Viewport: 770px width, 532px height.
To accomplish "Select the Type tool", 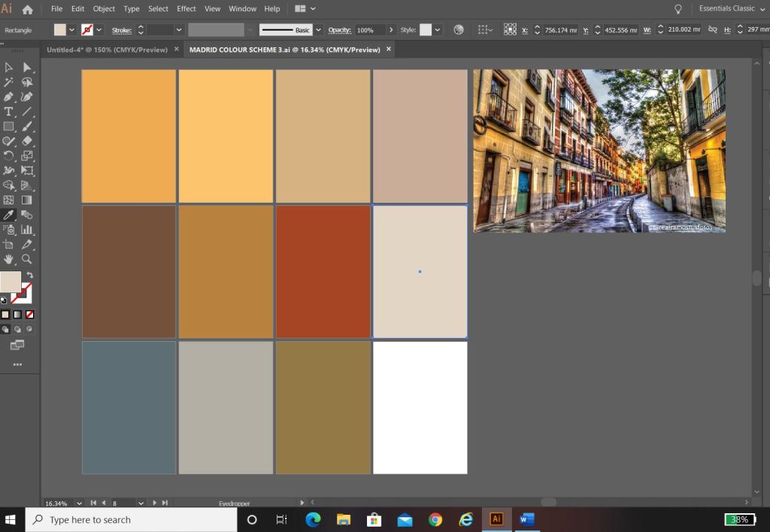I will click(x=9, y=111).
